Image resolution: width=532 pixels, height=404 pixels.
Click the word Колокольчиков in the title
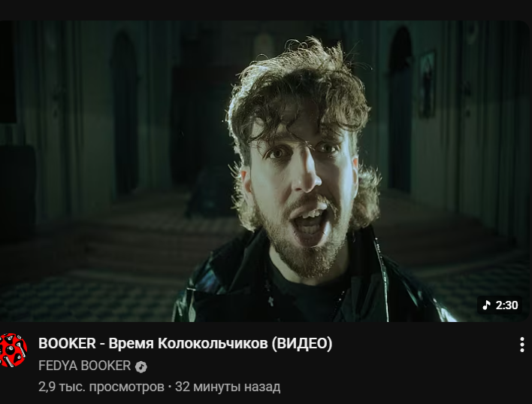213,344
